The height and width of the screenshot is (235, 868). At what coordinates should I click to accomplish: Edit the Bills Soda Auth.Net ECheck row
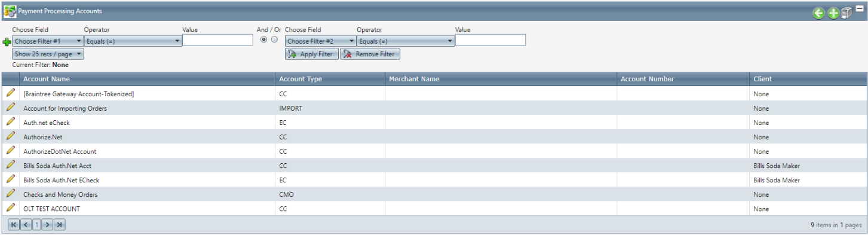(x=10, y=179)
